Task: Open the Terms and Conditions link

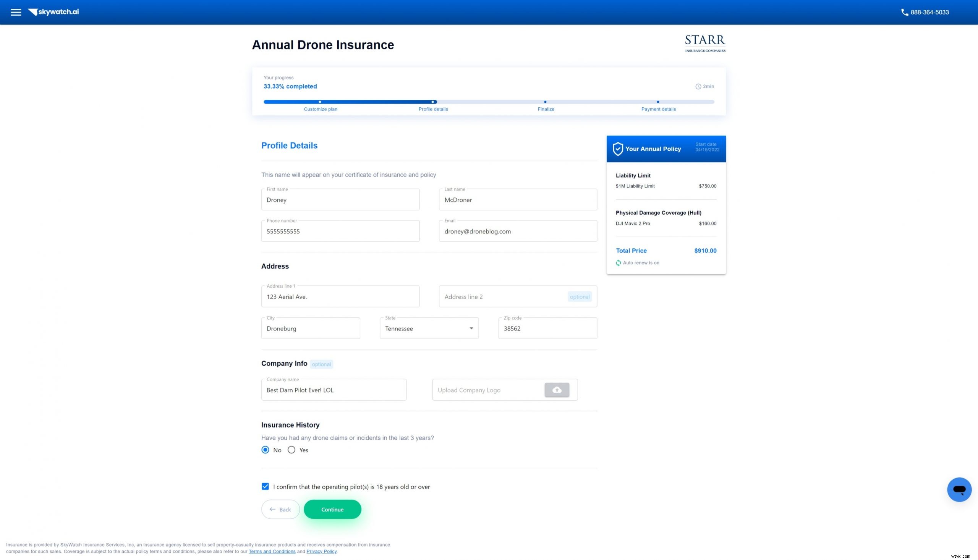Action: 272,551
